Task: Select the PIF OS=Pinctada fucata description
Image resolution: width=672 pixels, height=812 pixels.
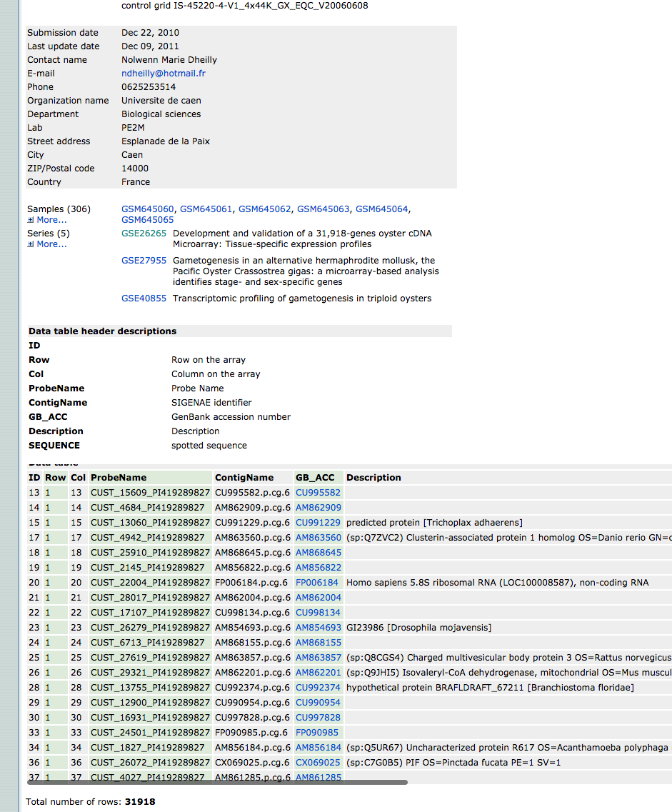Action: [453, 763]
